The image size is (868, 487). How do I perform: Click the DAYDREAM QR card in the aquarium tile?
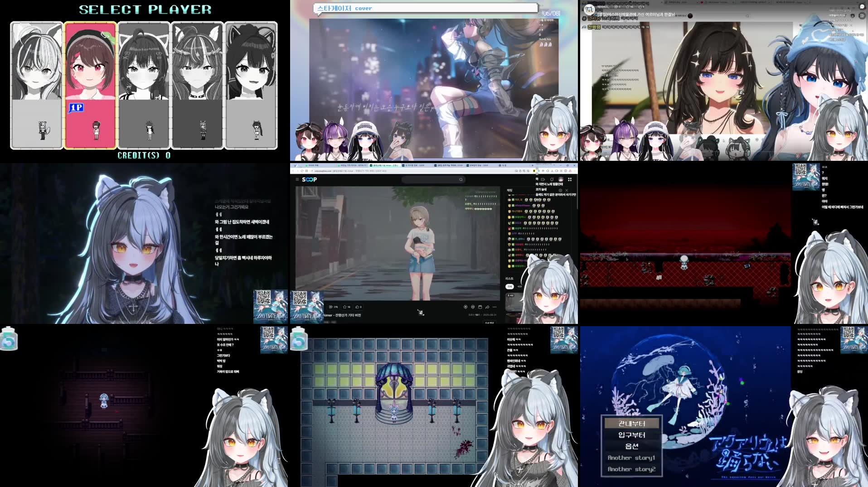[854, 340]
